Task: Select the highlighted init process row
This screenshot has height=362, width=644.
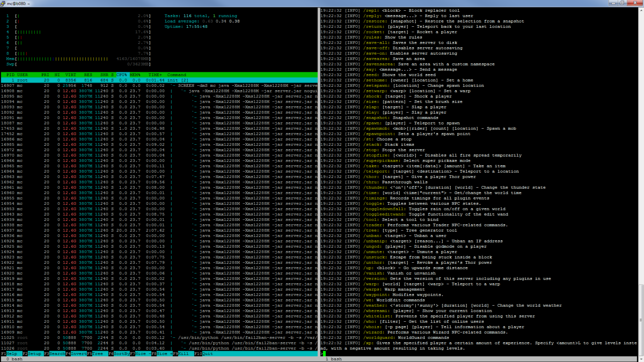Action: click(159, 80)
